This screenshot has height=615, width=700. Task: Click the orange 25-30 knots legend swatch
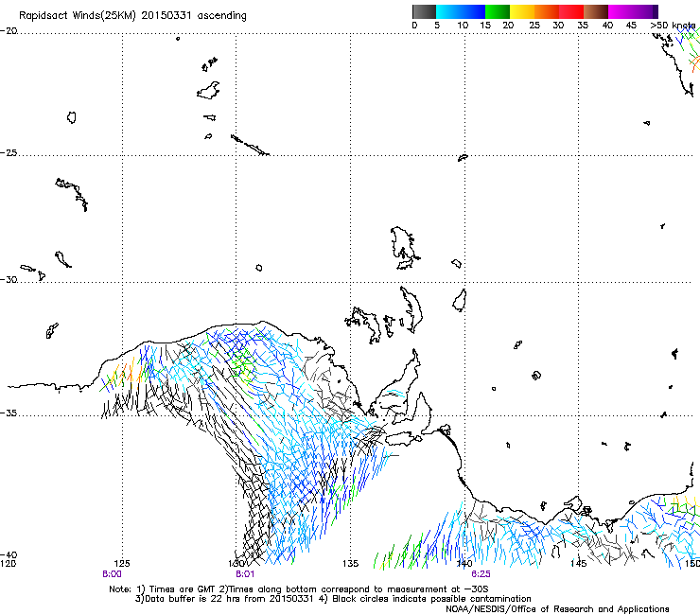[x=547, y=11]
